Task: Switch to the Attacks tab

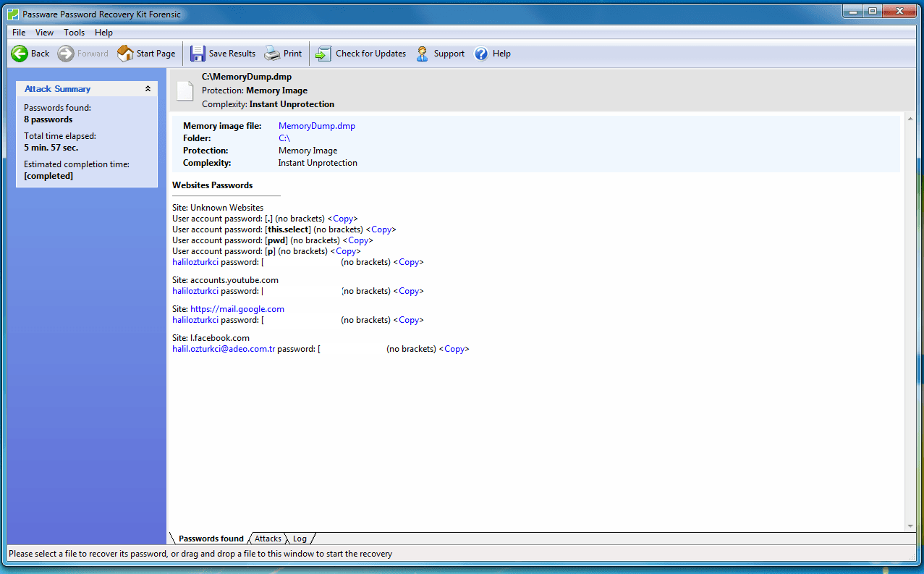Action: click(267, 539)
